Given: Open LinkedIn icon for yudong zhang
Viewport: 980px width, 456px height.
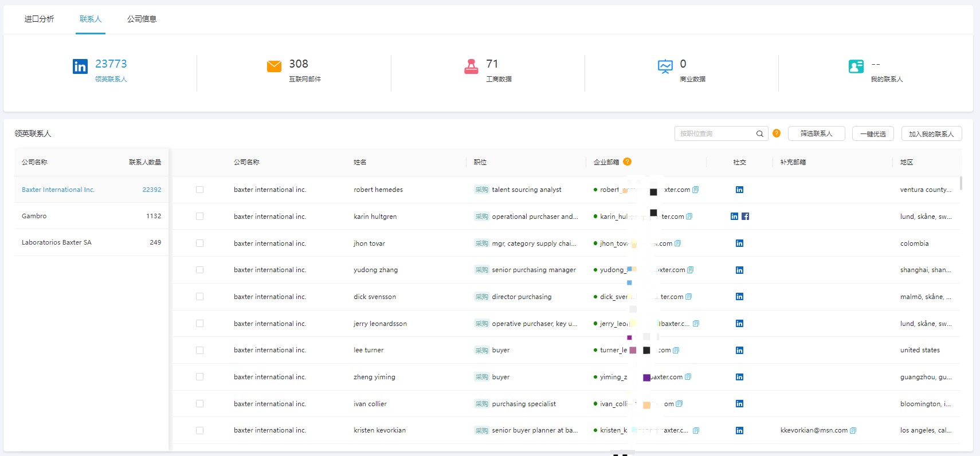Looking at the screenshot, I should point(739,270).
